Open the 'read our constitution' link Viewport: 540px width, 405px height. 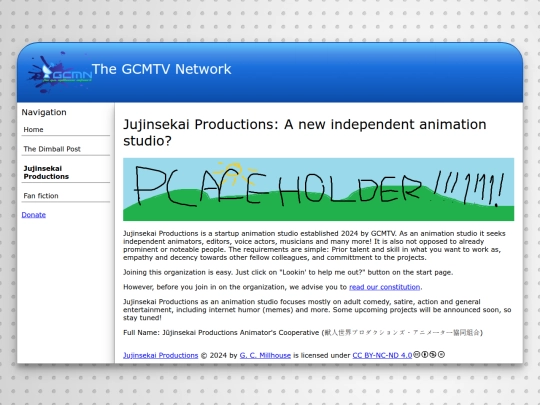pos(384,287)
